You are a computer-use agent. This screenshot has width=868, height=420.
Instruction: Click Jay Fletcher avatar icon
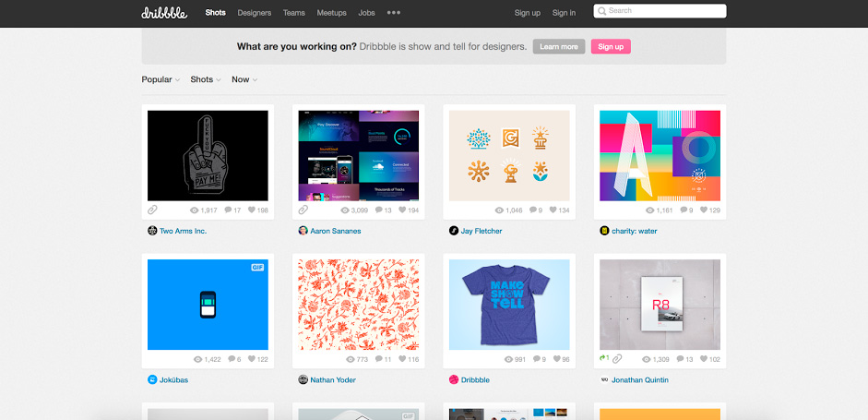point(454,231)
